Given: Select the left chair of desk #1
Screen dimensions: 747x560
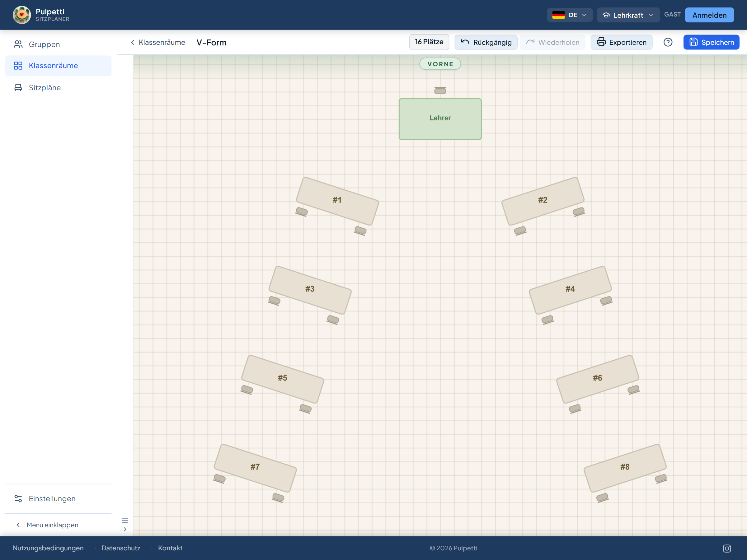Looking at the screenshot, I should pyautogui.click(x=302, y=212).
